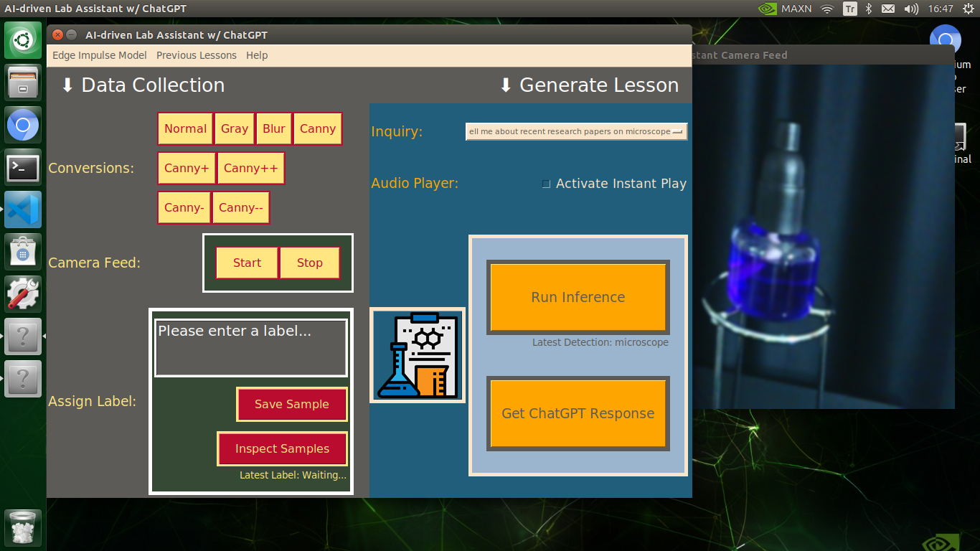Click the lab flask clipboard icon

pyautogui.click(x=418, y=355)
